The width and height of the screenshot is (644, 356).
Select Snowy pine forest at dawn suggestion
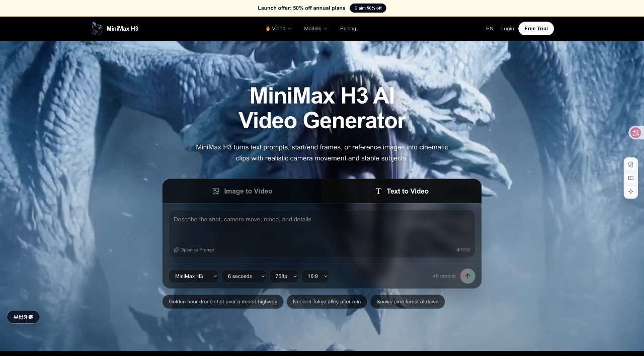[408, 302]
